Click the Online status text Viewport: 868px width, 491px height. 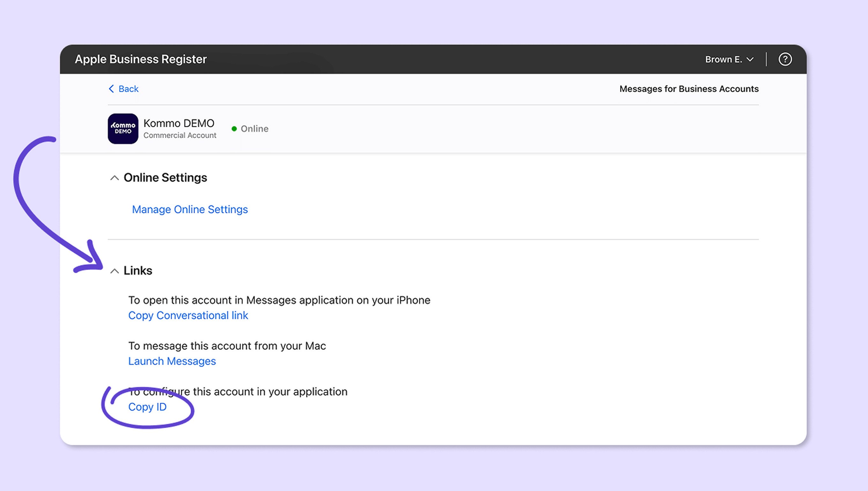click(x=254, y=129)
